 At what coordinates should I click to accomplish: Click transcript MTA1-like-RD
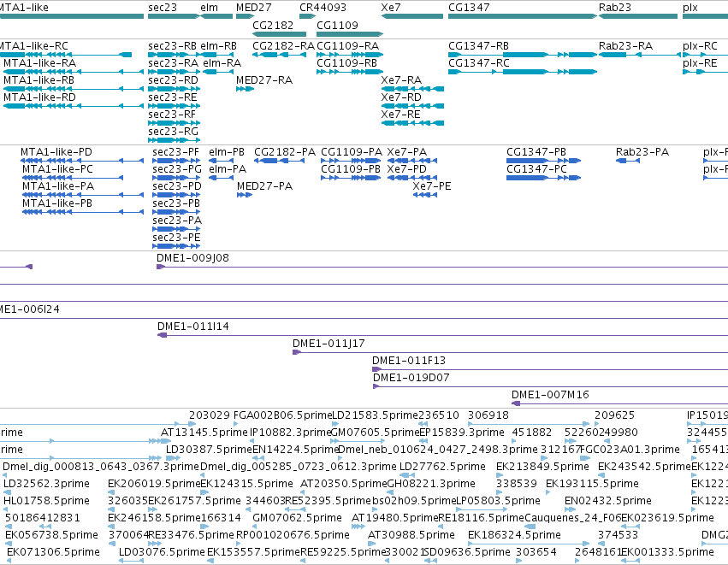coord(74,106)
